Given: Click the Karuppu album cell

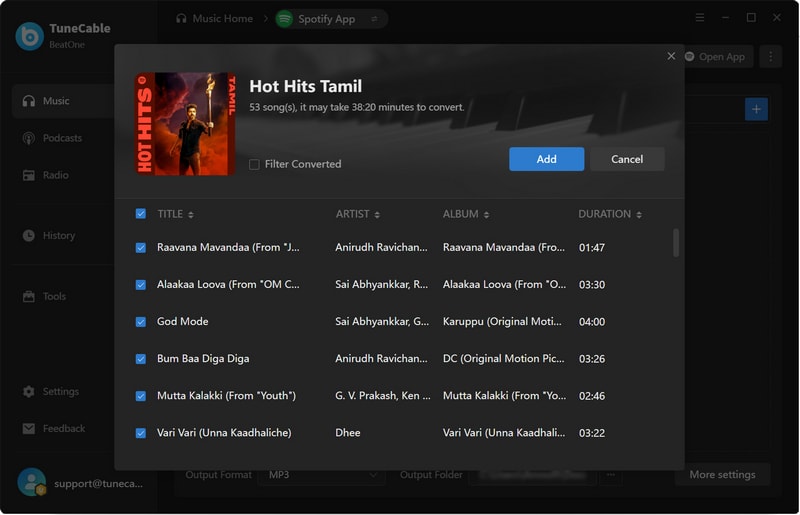Looking at the screenshot, I should click(x=502, y=322).
